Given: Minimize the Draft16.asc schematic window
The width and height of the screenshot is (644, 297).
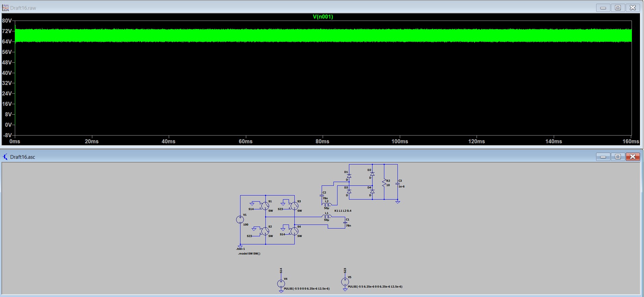Looking at the screenshot, I should [x=603, y=157].
